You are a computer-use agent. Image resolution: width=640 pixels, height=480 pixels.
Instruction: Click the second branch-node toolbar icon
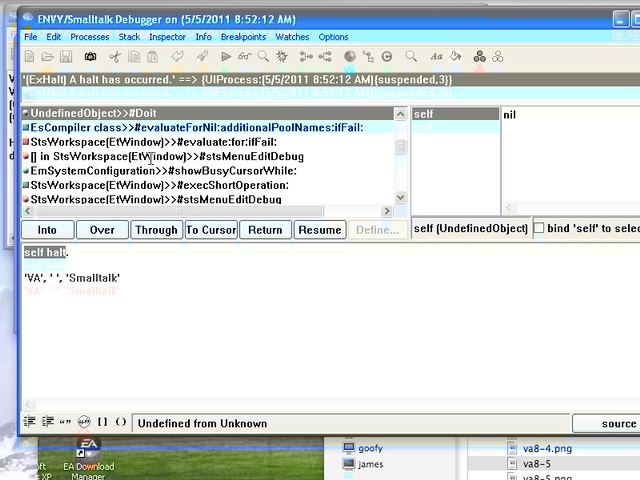(x=325, y=56)
